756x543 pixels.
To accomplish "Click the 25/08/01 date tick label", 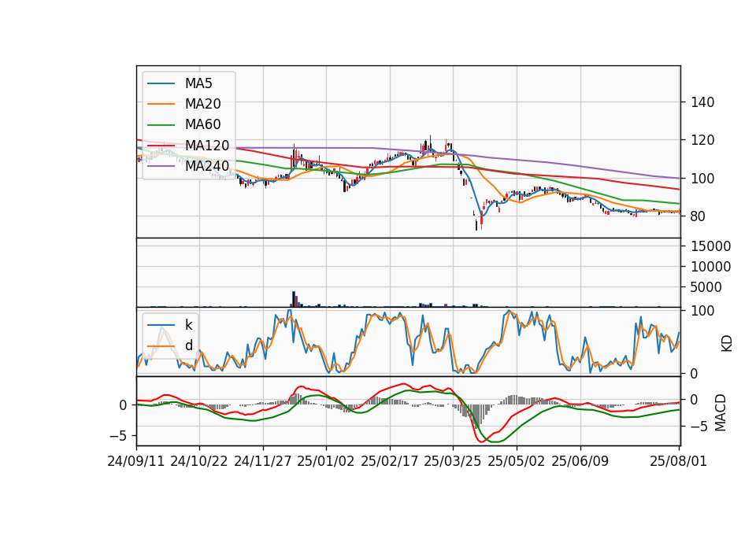I will pyautogui.click(x=678, y=461).
